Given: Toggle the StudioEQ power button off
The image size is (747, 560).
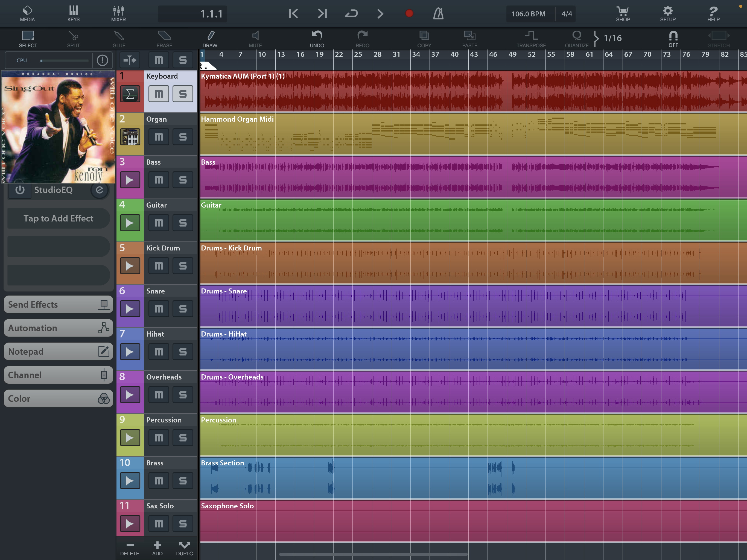Looking at the screenshot, I should 20,190.
